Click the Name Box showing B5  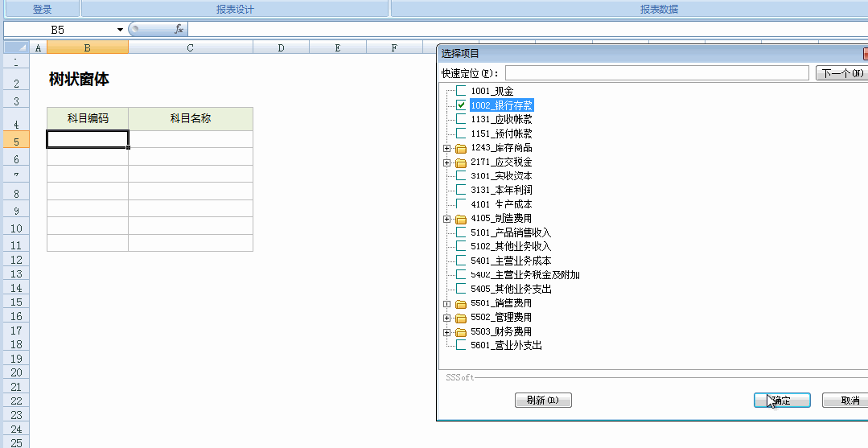coord(58,30)
